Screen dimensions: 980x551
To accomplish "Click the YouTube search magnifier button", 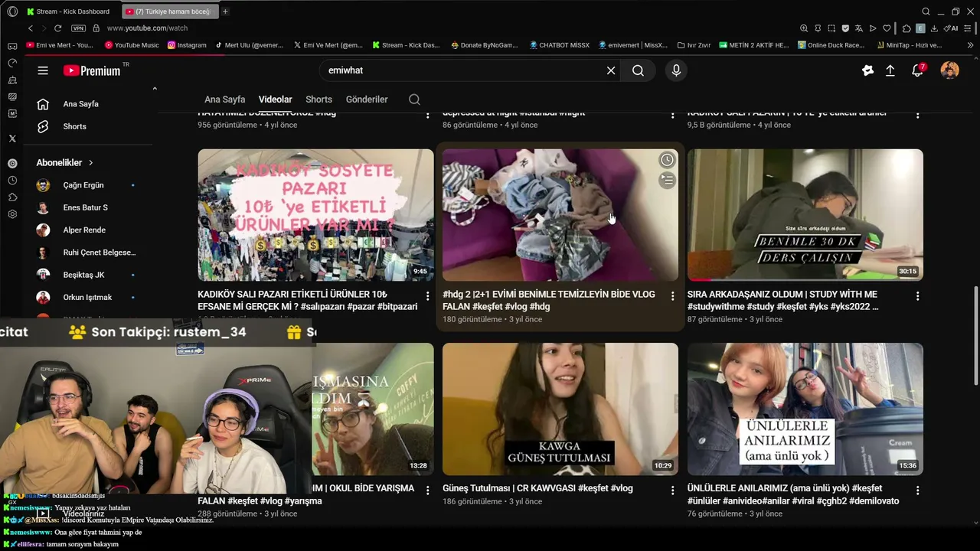I will [x=638, y=70].
